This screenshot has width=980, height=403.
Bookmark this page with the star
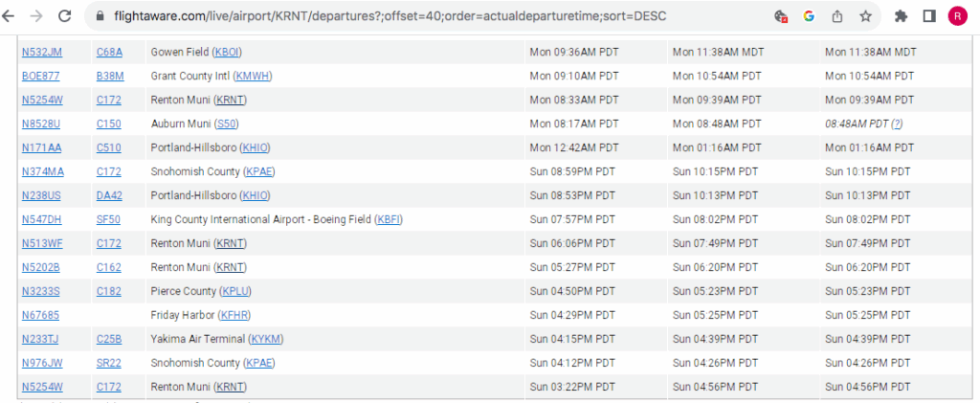pyautogui.click(x=865, y=16)
